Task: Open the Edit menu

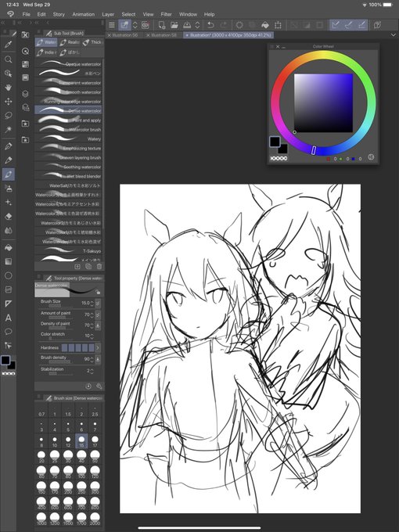Action: [41, 14]
